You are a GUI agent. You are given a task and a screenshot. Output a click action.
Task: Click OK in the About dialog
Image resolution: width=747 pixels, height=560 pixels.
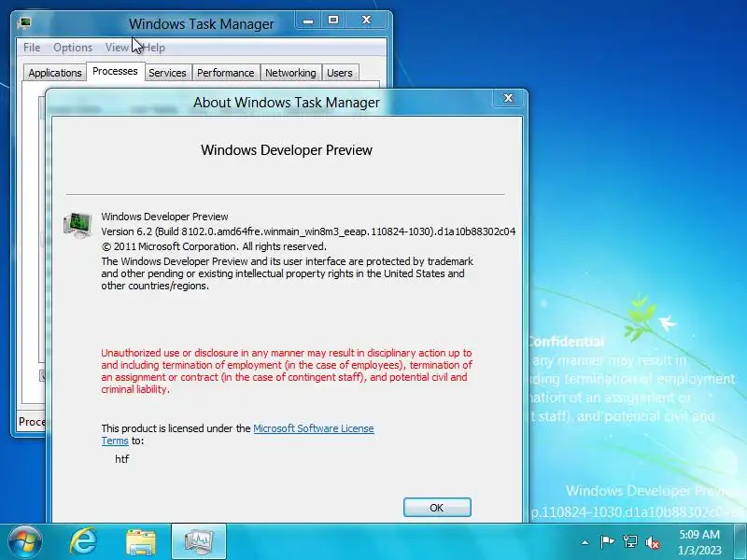point(437,508)
